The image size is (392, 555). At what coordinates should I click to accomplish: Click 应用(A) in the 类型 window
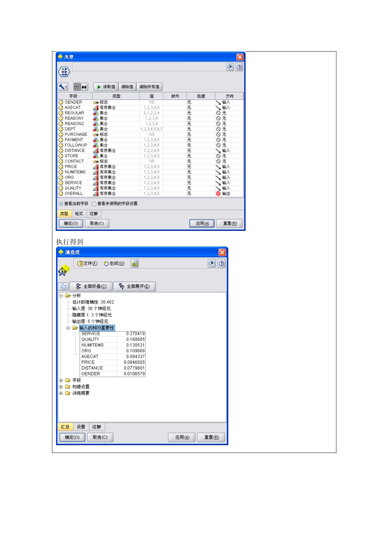point(202,223)
